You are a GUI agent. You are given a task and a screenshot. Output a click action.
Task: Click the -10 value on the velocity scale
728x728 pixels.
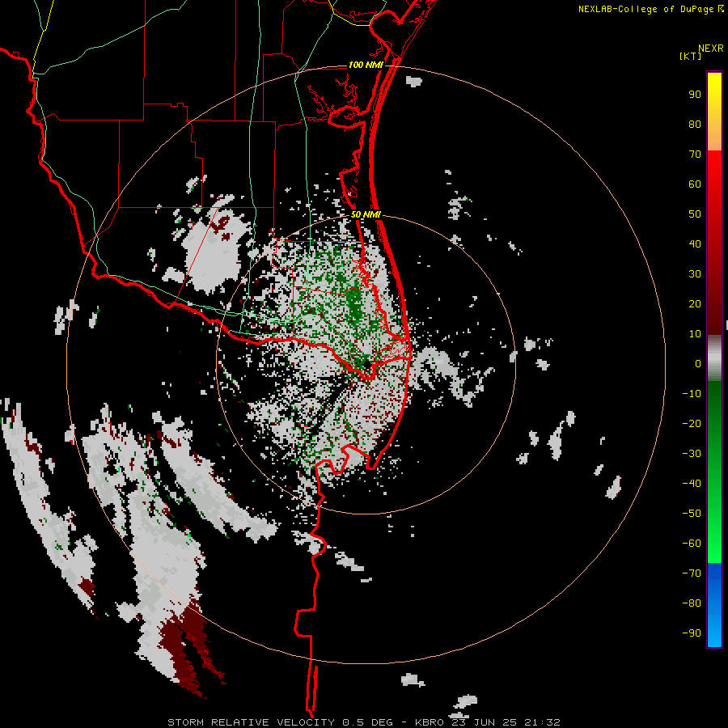coord(692,394)
